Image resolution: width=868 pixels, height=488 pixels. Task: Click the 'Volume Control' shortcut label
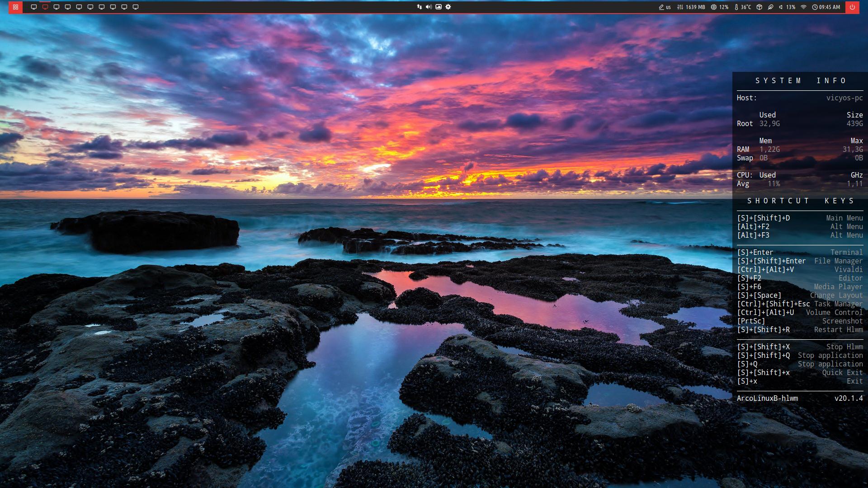834,312
